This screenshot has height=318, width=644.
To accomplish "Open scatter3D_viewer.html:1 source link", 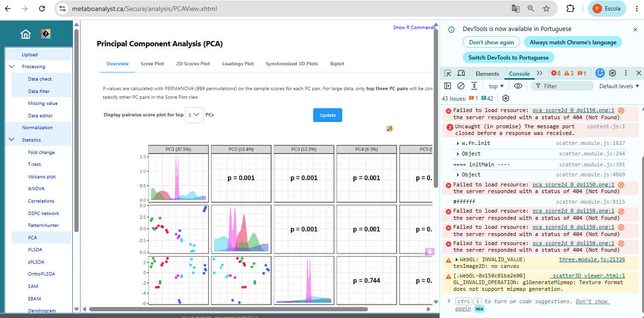I will (x=587, y=276).
